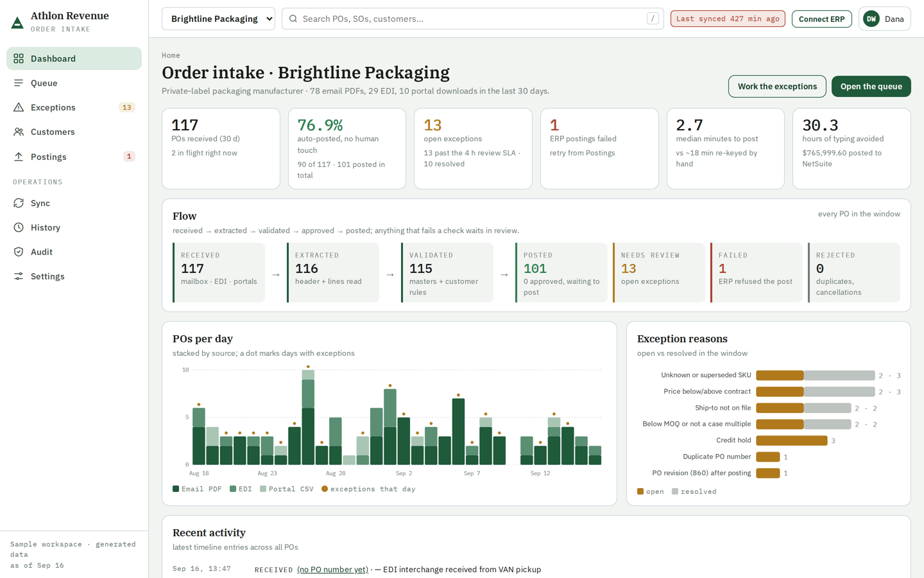Click the slash shortcut hint in search
The width and height of the screenshot is (924, 578).
click(653, 19)
